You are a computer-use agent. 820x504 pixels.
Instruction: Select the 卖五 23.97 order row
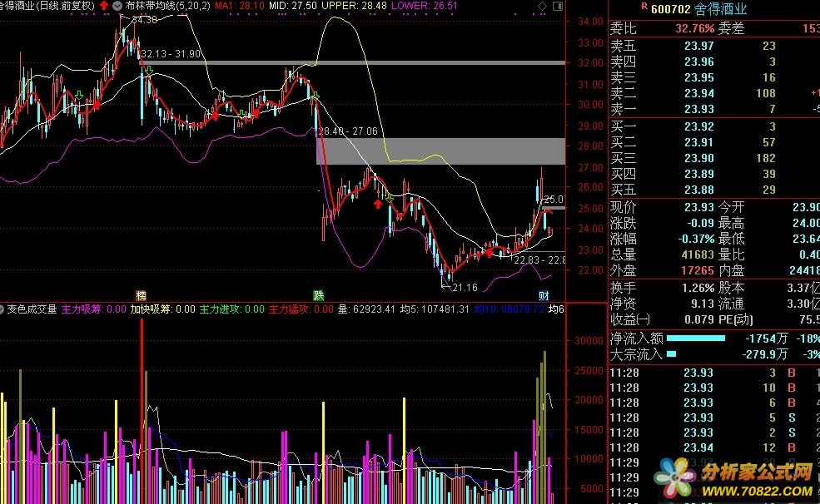(714, 46)
